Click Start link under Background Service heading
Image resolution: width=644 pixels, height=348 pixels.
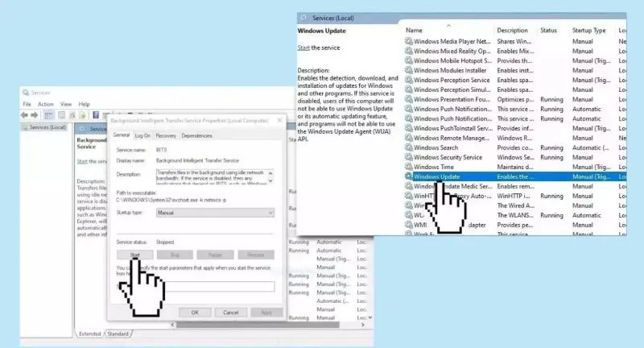[x=82, y=161]
